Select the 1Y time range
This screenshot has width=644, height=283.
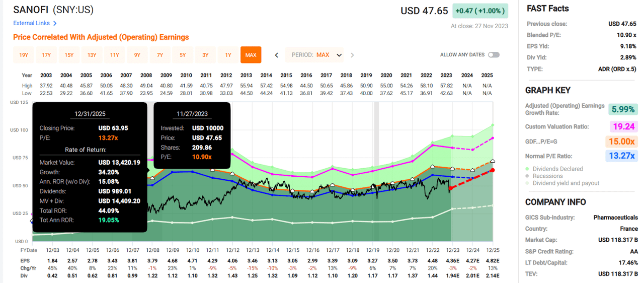(x=227, y=55)
